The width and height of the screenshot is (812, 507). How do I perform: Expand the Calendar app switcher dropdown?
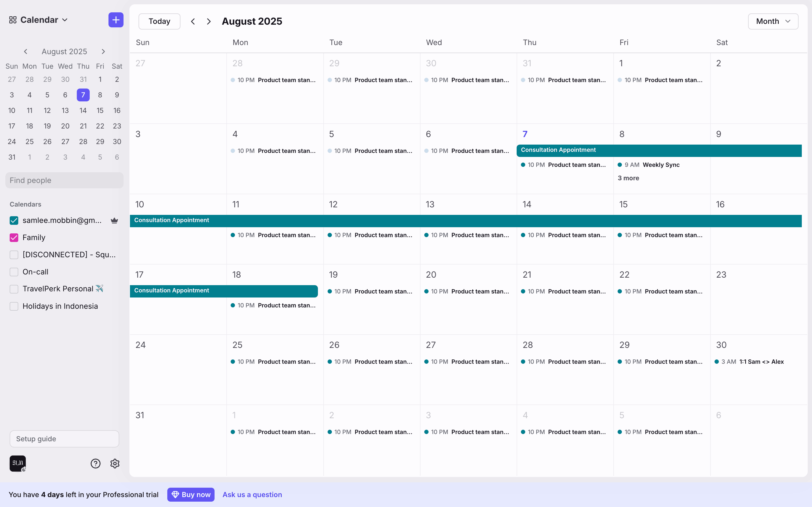[x=39, y=20]
